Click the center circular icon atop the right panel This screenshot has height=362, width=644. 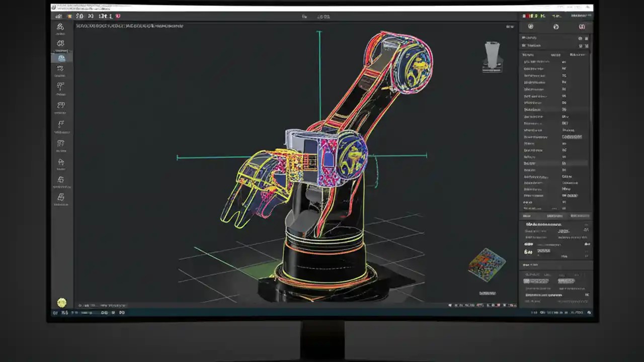point(556,26)
